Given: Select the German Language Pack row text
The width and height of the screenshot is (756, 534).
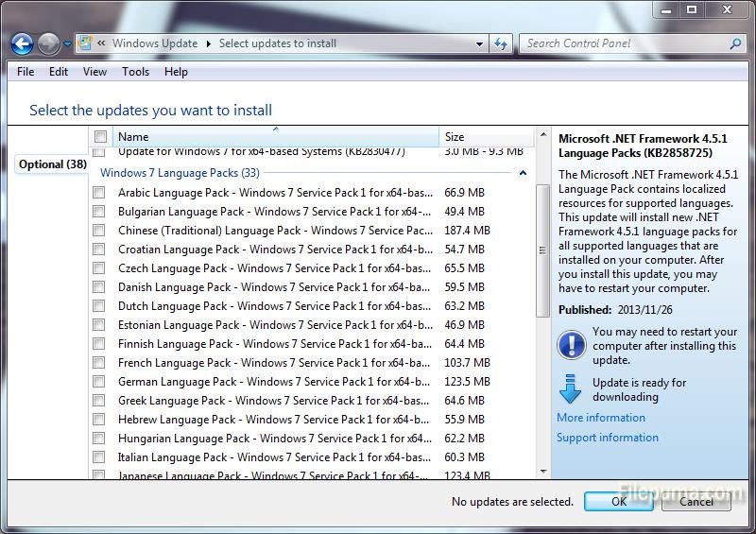Looking at the screenshot, I should click(x=274, y=382).
